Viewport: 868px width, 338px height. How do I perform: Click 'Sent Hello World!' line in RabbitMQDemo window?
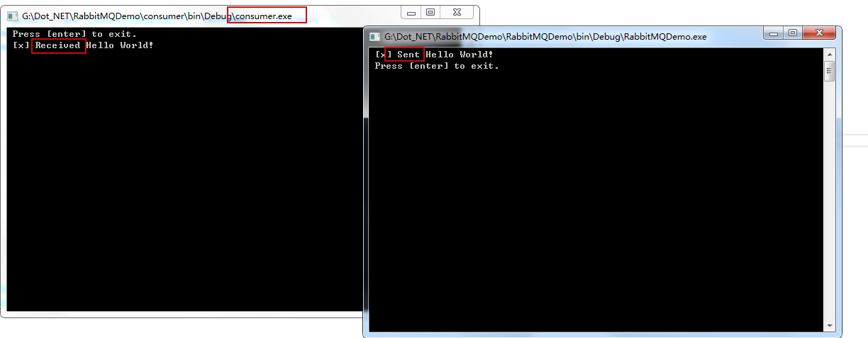(x=434, y=55)
